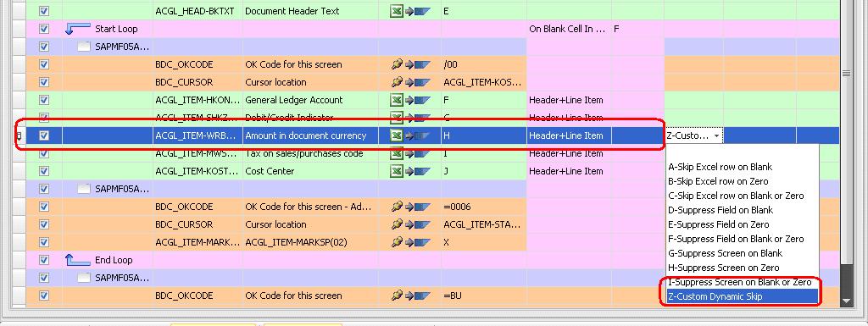This screenshot has height=326, width=868.
Task: Click pin icon in the ACGL_ITEM-MARKSP(02) row
Action: tap(396, 242)
